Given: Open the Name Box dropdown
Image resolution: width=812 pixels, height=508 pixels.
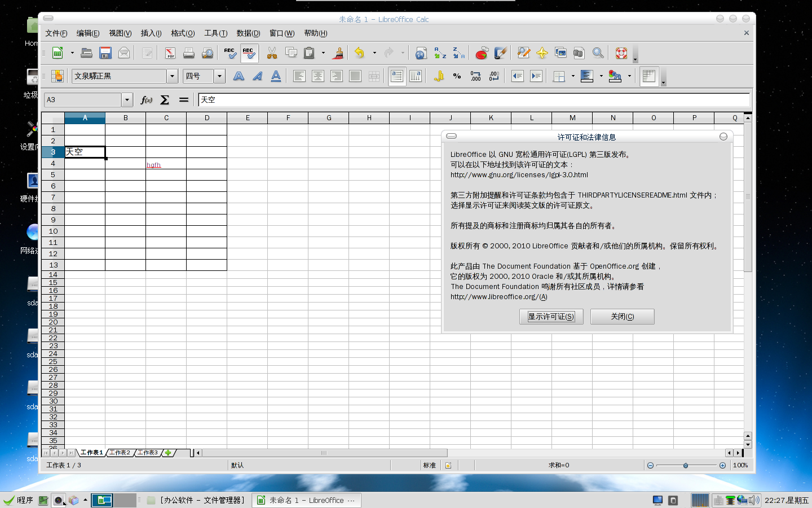Looking at the screenshot, I should (127, 100).
